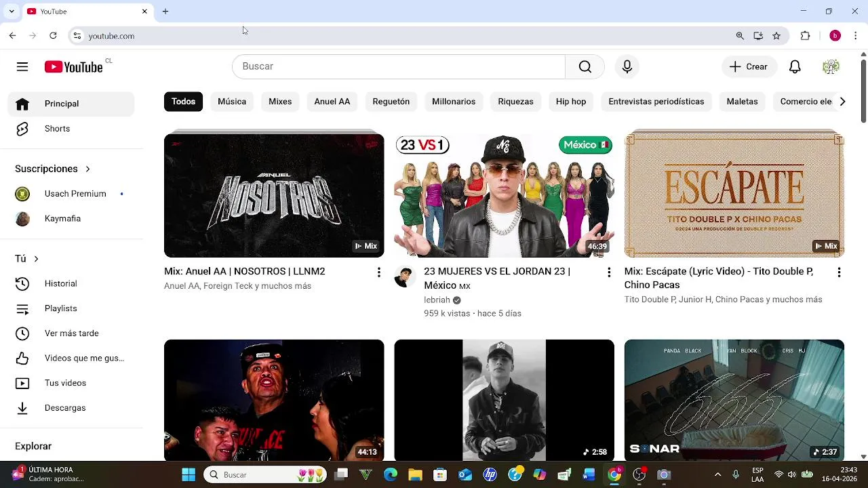The height and width of the screenshot is (488, 868).
Task: Select the Música filter chip
Action: point(232,102)
